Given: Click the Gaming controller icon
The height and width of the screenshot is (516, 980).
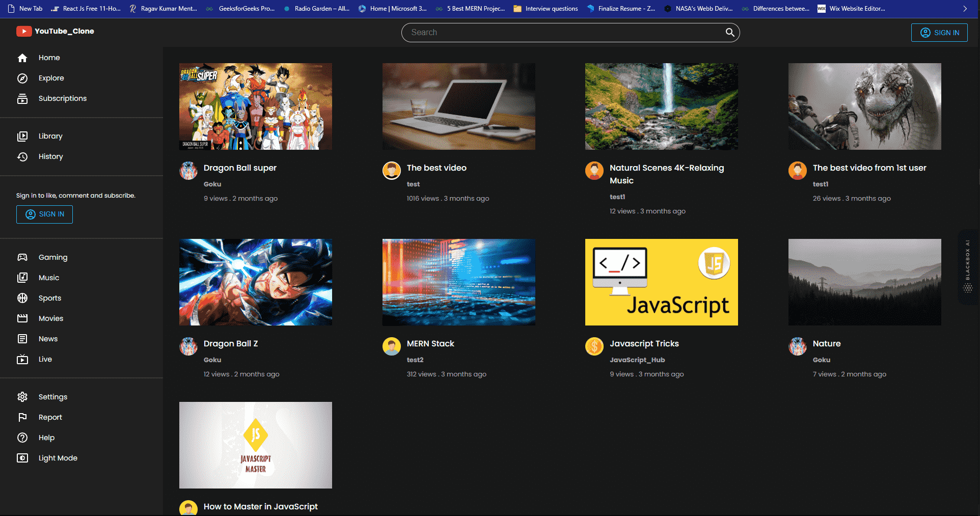Looking at the screenshot, I should click(x=22, y=257).
